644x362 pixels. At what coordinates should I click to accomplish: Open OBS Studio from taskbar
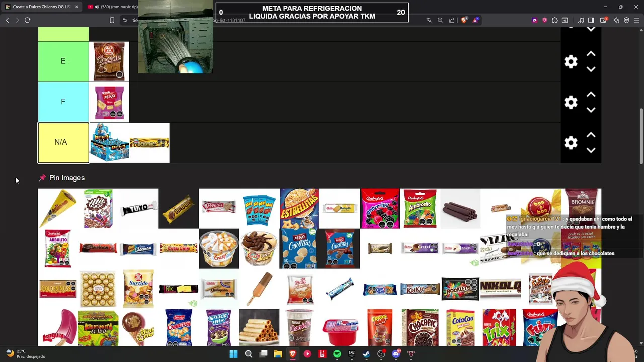(x=381, y=354)
